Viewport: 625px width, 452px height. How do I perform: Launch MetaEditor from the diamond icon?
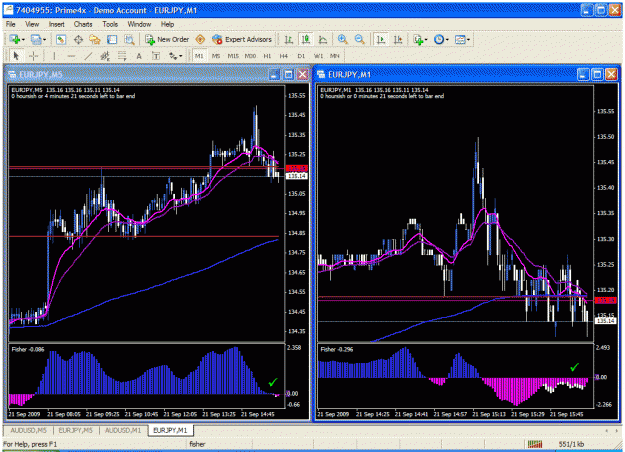(x=200, y=39)
